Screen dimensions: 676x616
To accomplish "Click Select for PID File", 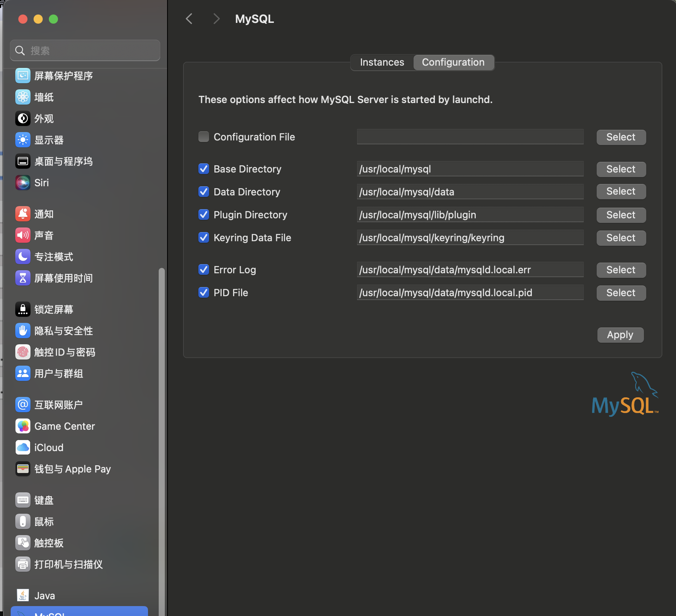I will point(621,293).
